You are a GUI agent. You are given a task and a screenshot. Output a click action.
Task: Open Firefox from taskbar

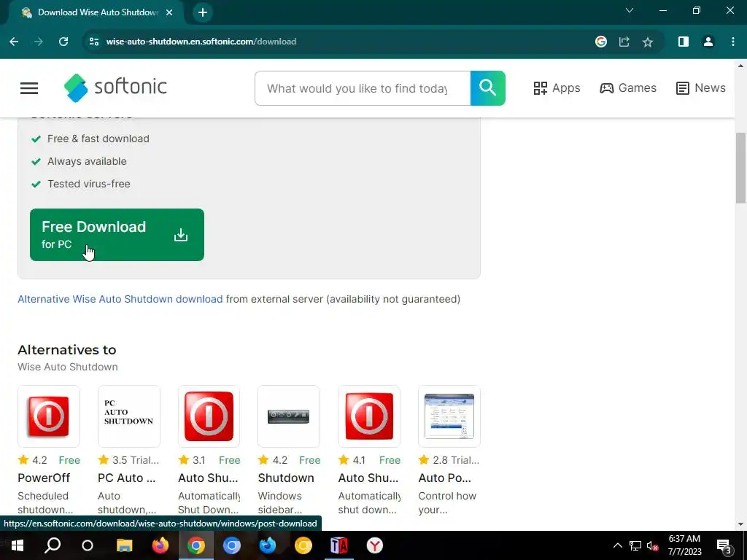tap(160, 545)
